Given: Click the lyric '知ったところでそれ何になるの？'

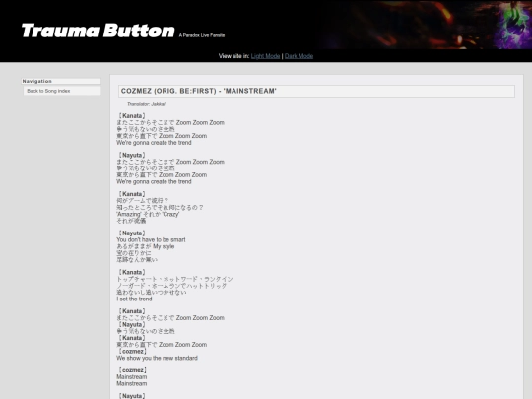Looking at the screenshot, I should [x=160, y=207].
